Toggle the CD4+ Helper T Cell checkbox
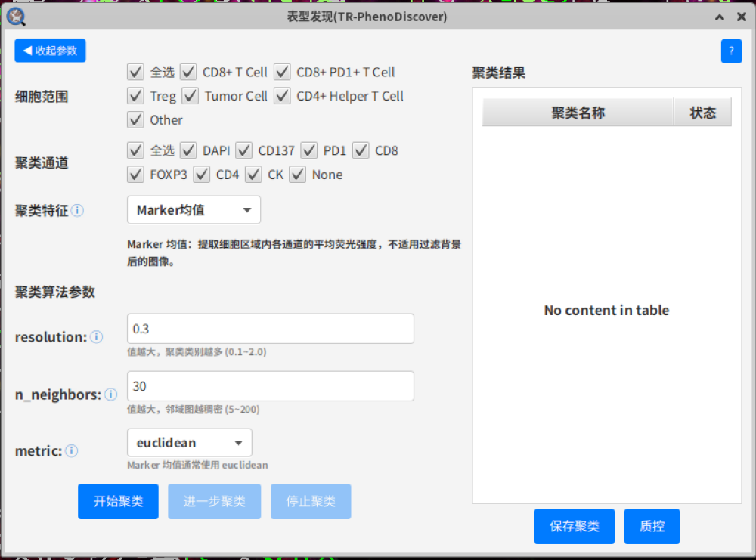Viewport: 756px width, 560px height. tap(282, 96)
